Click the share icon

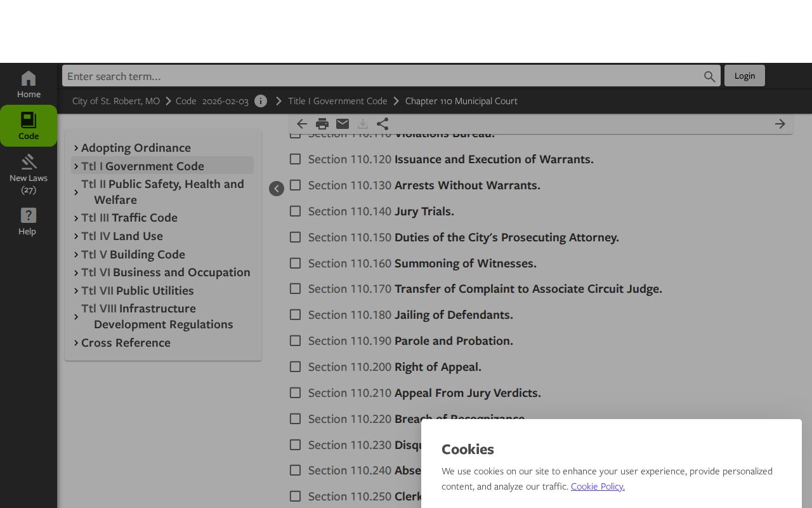[x=383, y=124]
